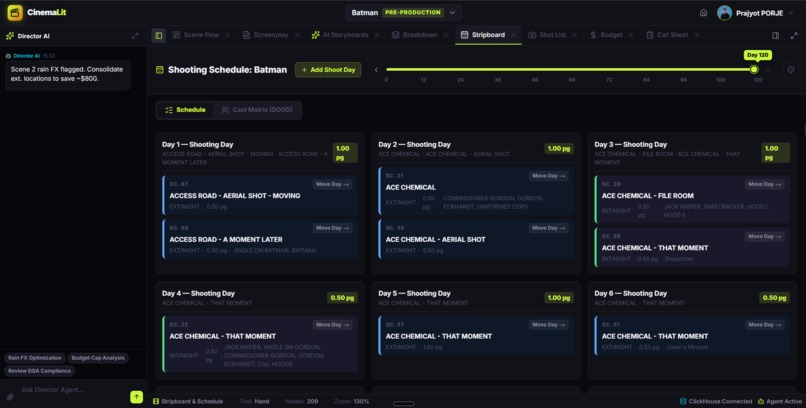806x408 pixels.
Task: Click the Prajyot PORJE profile avatar
Action: (724, 13)
